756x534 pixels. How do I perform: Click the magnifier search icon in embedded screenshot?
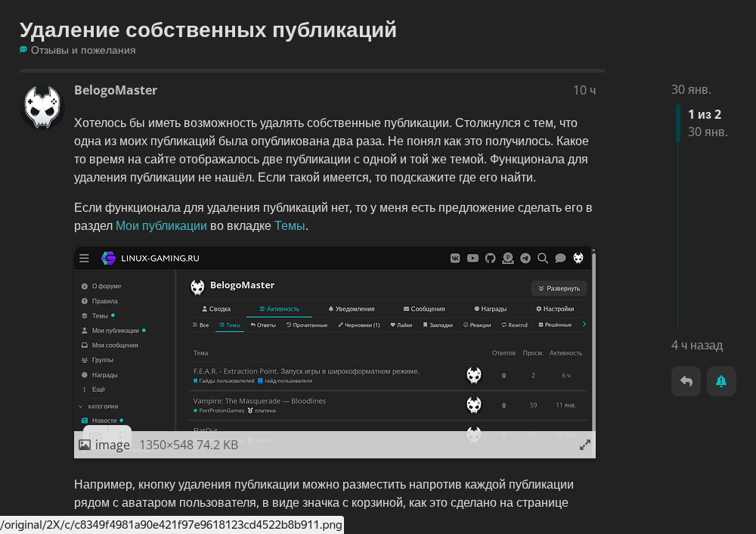click(x=543, y=258)
